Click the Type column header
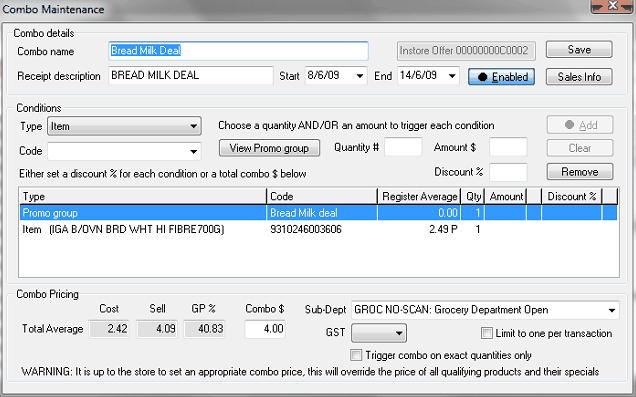The width and height of the screenshot is (636, 397). tap(143, 197)
